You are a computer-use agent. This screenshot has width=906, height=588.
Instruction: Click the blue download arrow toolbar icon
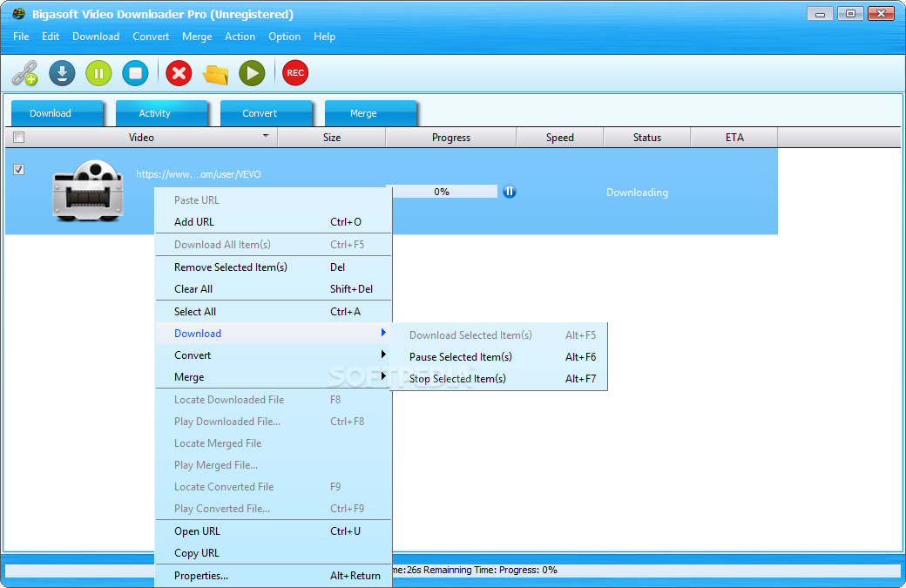(x=62, y=73)
